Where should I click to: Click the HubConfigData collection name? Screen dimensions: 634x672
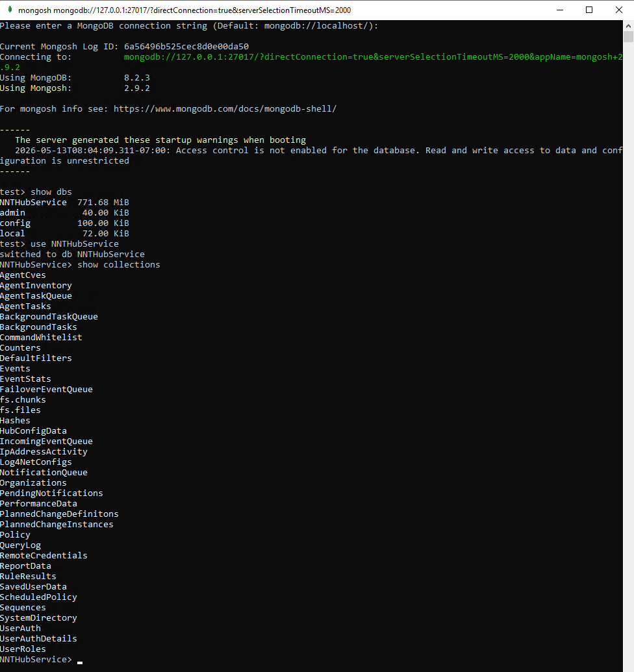33,430
